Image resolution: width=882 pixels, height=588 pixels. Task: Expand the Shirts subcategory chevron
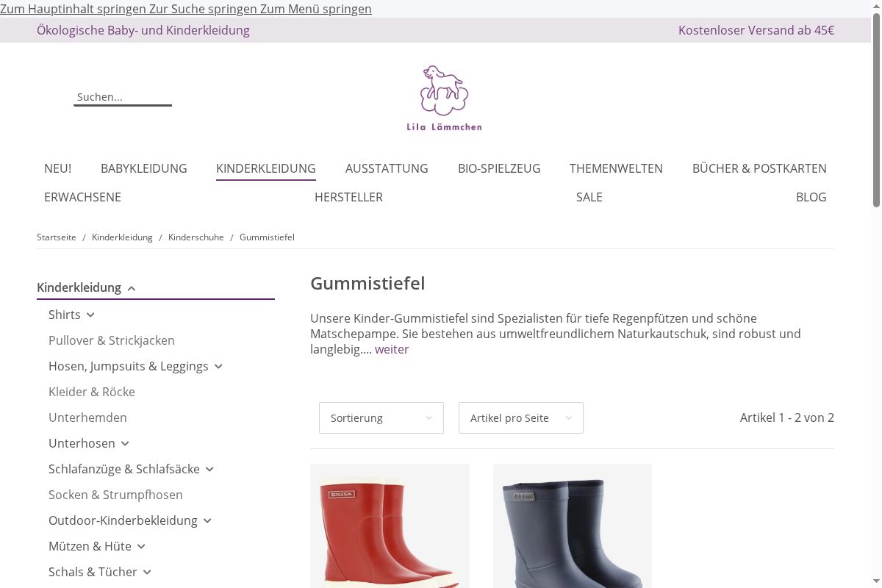coord(90,315)
